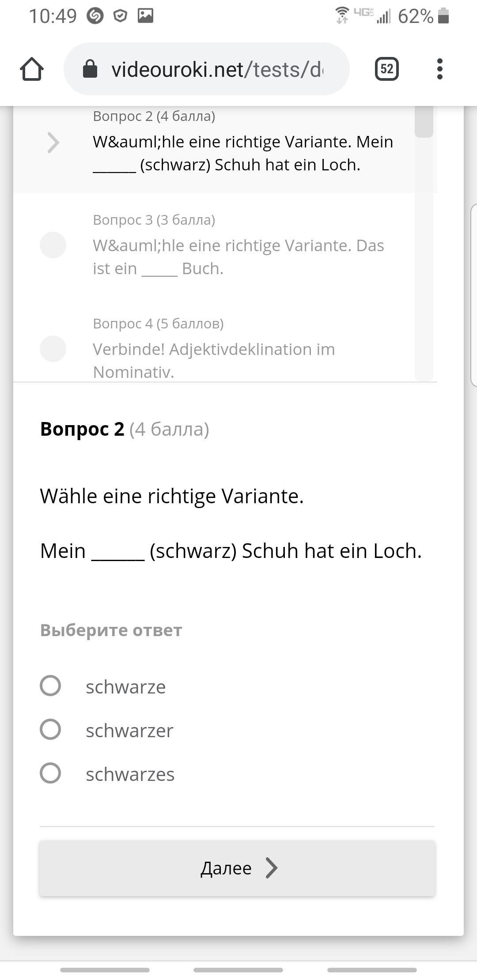Open the browser three-dot menu
This screenshot has height=980, width=477.
tap(439, 69)
